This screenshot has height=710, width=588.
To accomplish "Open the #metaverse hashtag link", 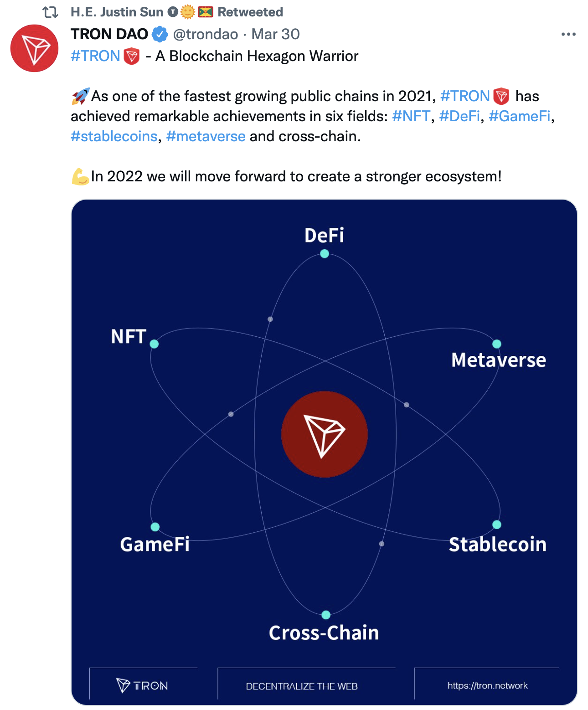I will coord(206,136).
